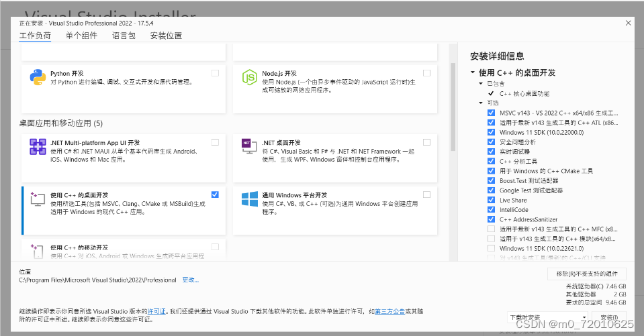Uncheck Boost.Test 测试适配器
This screenshot has width=644, height=336.
coord(491,180)
